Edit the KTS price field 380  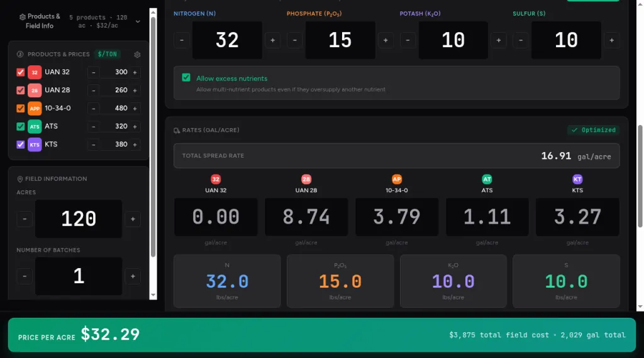pos(114,144)
